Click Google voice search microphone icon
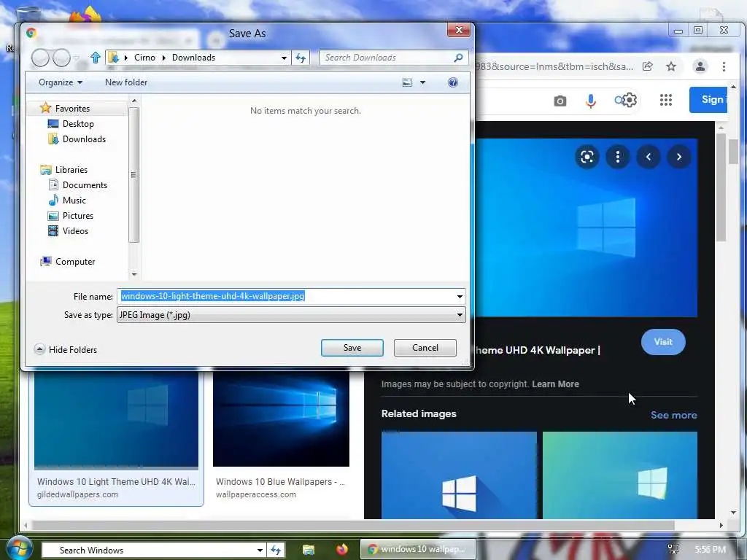This screenshot has height=560, width=747. 591,101
